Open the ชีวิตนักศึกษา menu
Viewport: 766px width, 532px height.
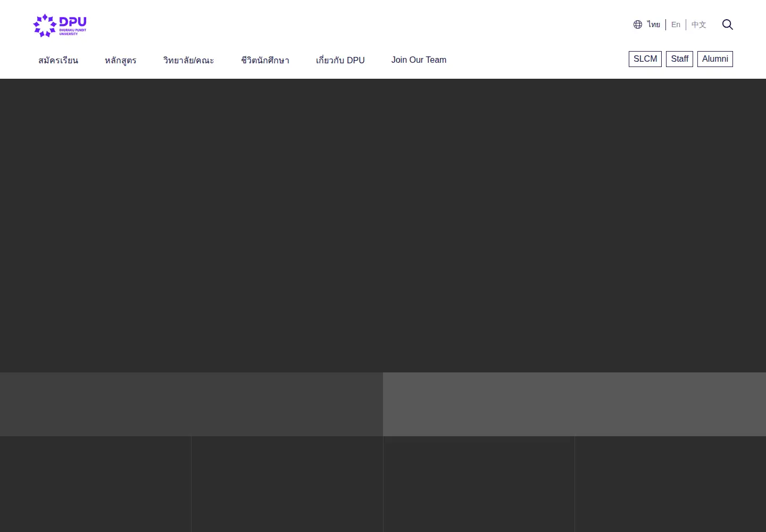coord(265,60)
